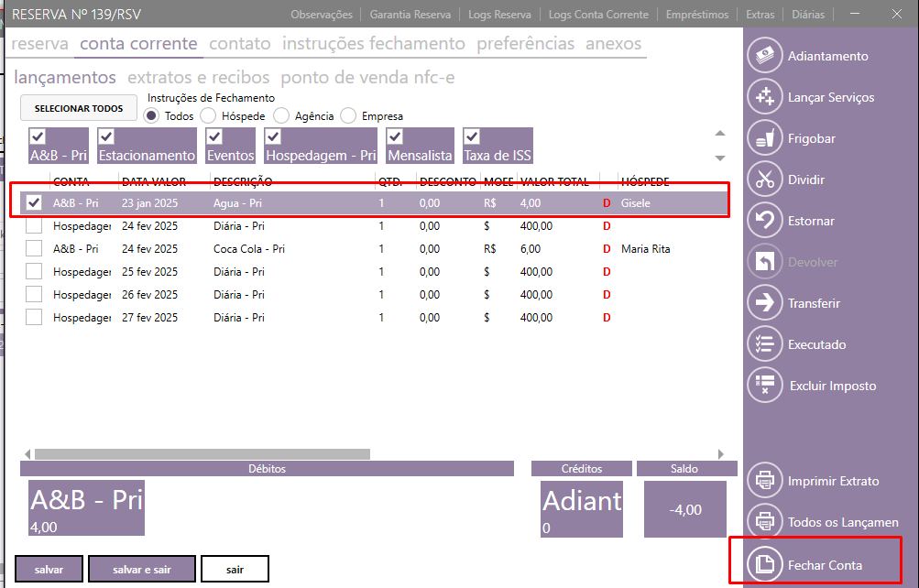Check the Coca Cola - Pri row checkbox
This screenshot has width=919, height=588.
pos(34,248)
